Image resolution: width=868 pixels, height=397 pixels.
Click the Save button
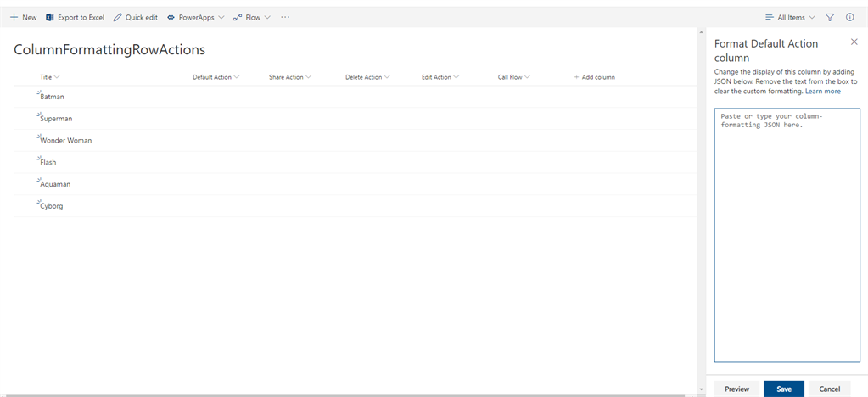coord(784,389)
